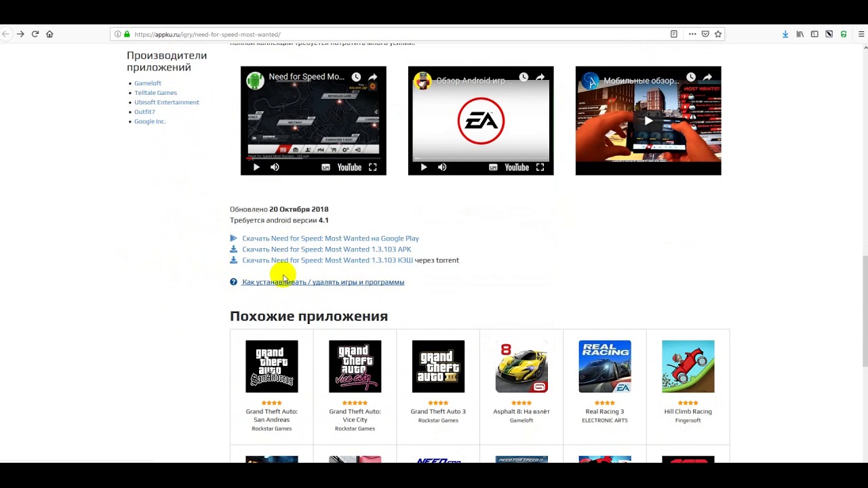Play the Мобильные обзор video thumbnail
The height and width of the screenshot is (488, 868).
coord(648,121)
